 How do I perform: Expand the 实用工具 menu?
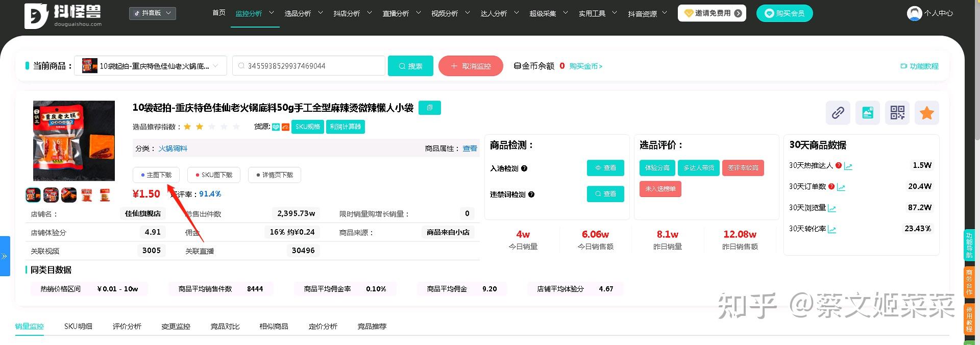point(598,14)
